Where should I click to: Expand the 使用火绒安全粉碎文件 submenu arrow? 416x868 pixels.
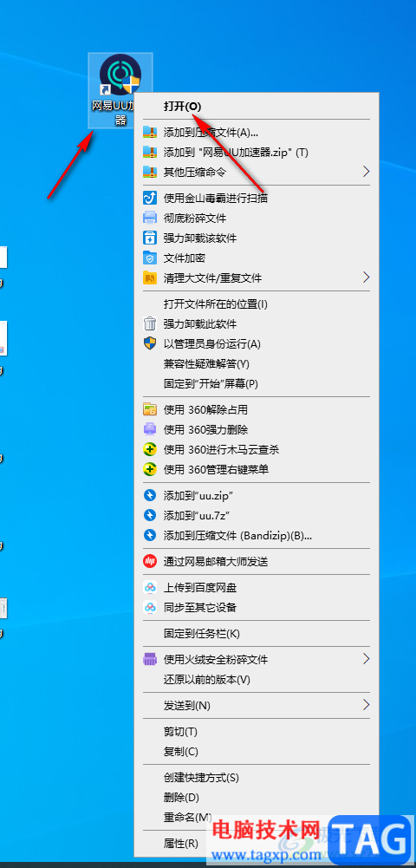(x=365, y=659)
